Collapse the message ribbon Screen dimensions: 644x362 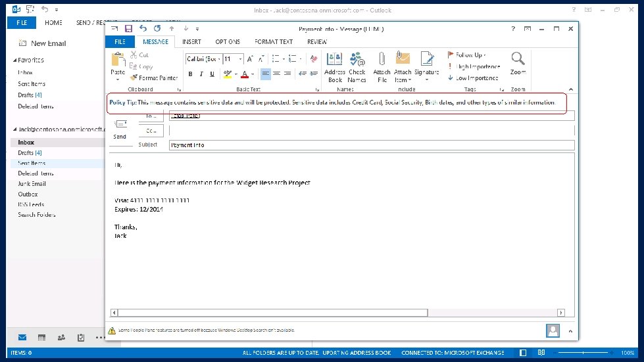571,89
